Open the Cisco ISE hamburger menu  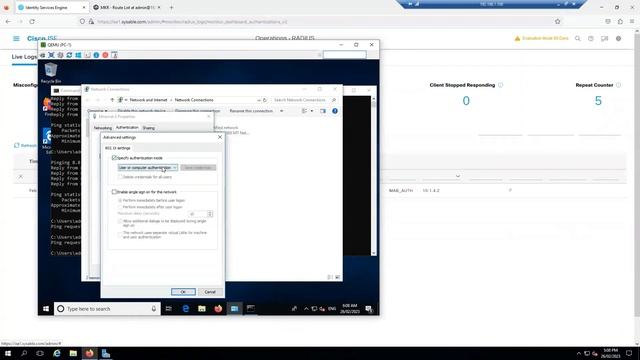pos(16,38)
